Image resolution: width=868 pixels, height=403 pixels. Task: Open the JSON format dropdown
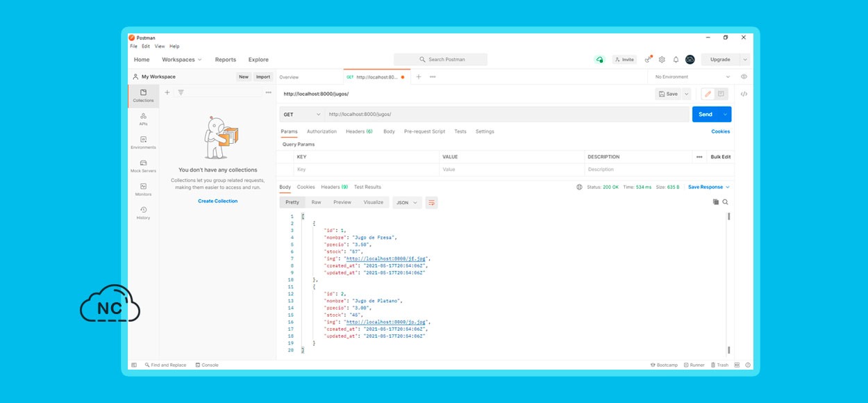point(407,202)
